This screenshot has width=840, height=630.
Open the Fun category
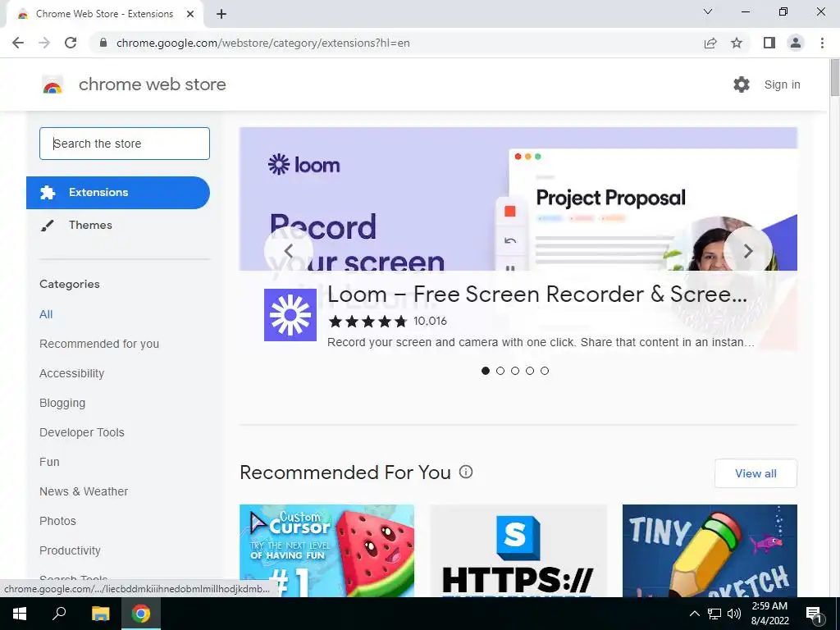(x=49, y=462)
